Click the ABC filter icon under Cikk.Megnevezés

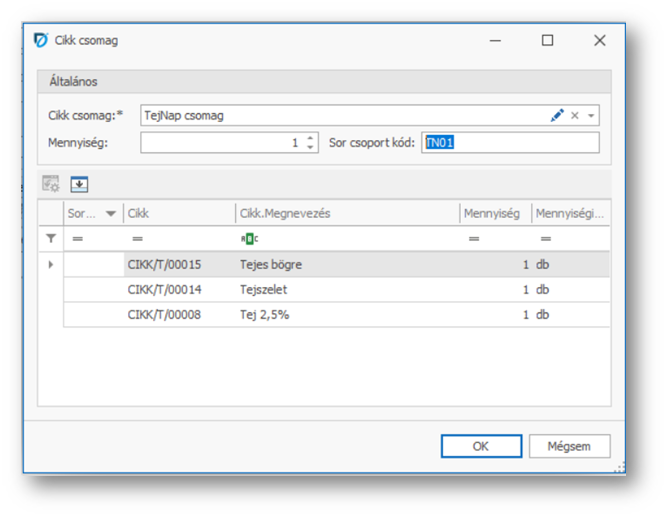(x=249, y=239)
